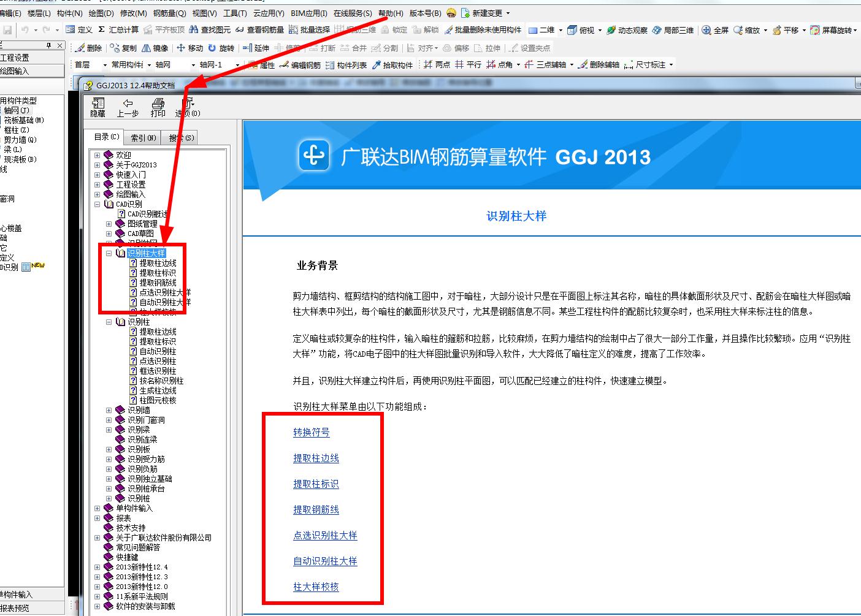861x616 pixels.
Task: Click 新建变更 button
Action: click(x=486, y=13)
